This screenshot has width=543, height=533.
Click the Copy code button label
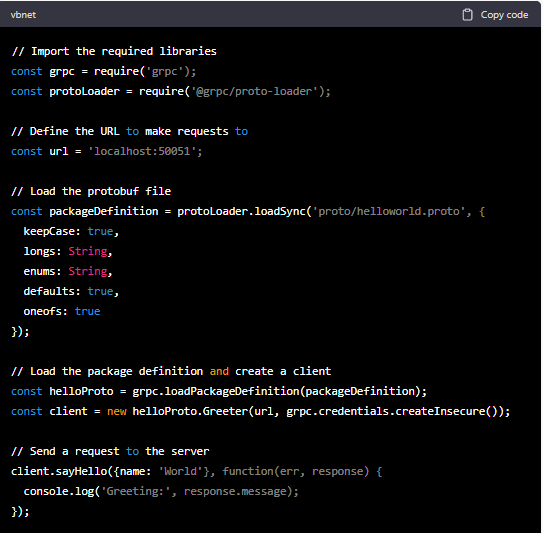tap(504, 15)
